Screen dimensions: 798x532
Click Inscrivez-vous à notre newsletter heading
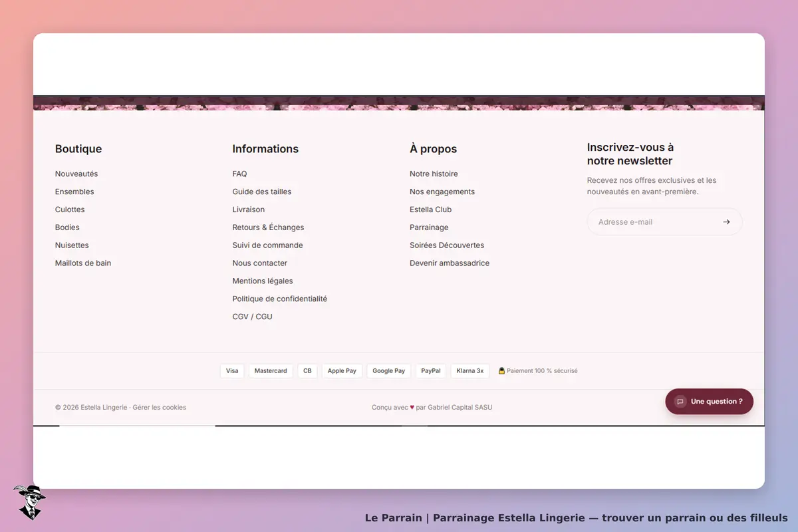coord(630,154)
